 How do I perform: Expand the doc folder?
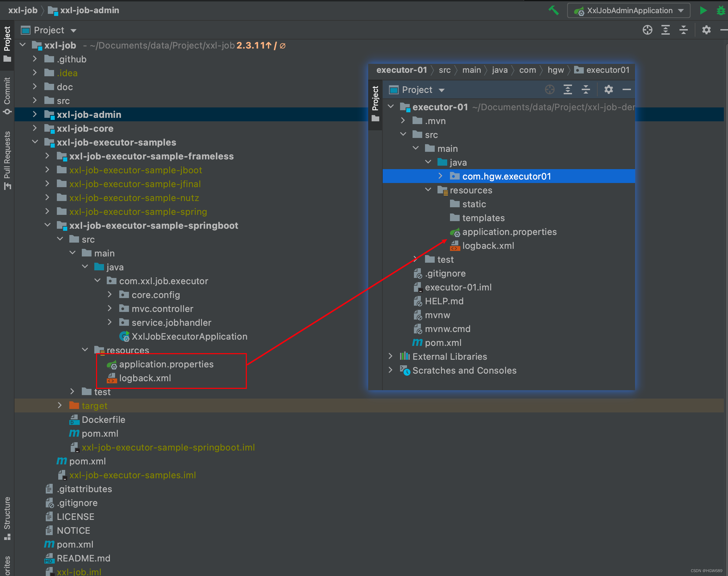pyautogui.click(x=35, y=87)
